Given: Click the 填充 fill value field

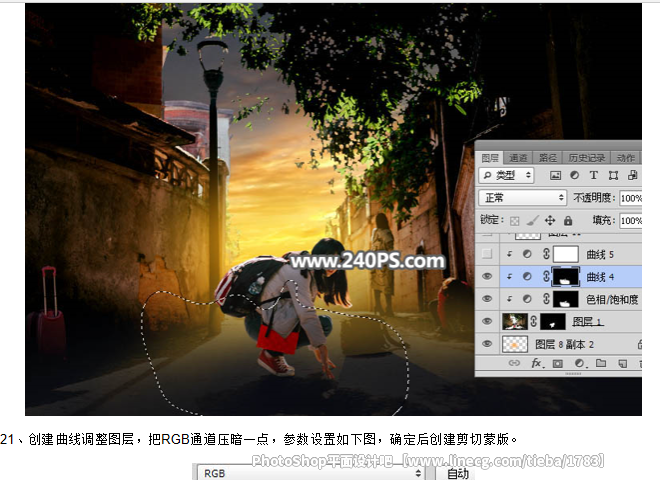Looking at the screenshot, I should pyautogui.click(x=631, y=221).
